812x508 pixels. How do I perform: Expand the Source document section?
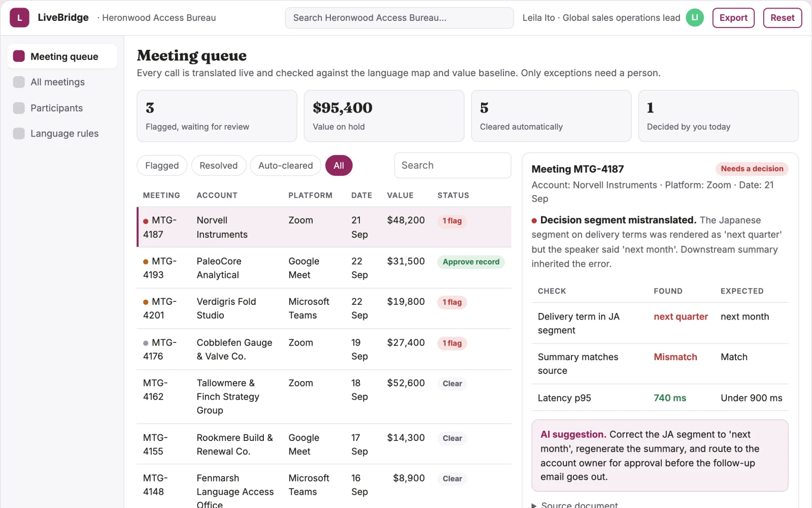click(x=575, y=505)
